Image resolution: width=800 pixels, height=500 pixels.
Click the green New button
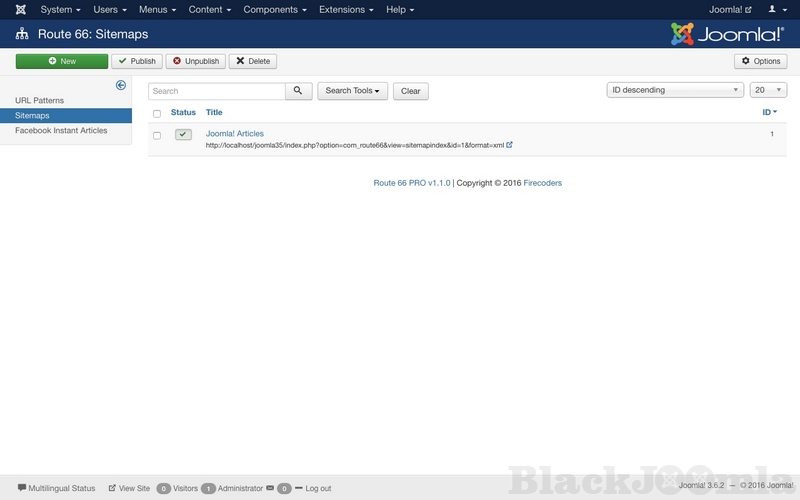click(x=61, y=61)
